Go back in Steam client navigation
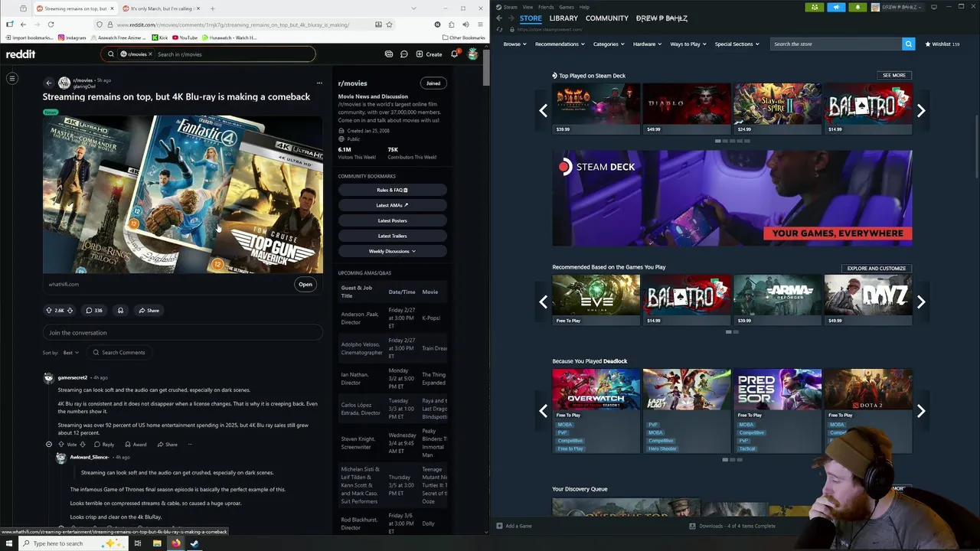 click(498, 18)
